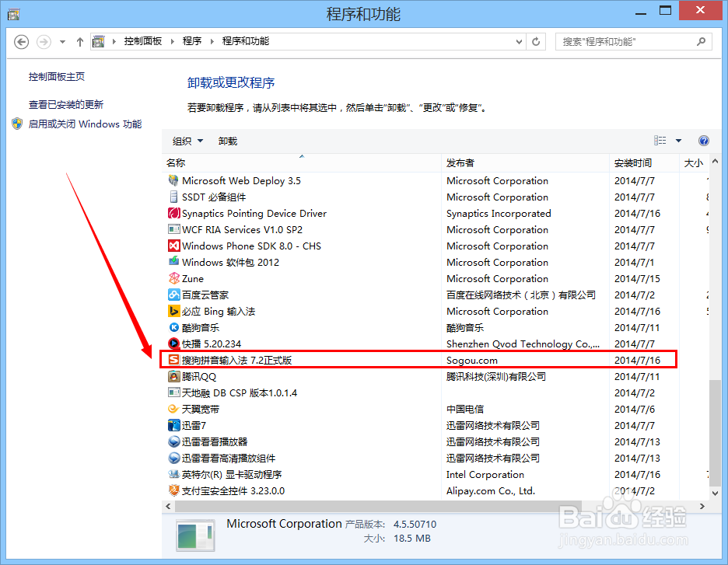The image size is (728, 565).
Task: Refresh the programs list
Action: [536, 42]
